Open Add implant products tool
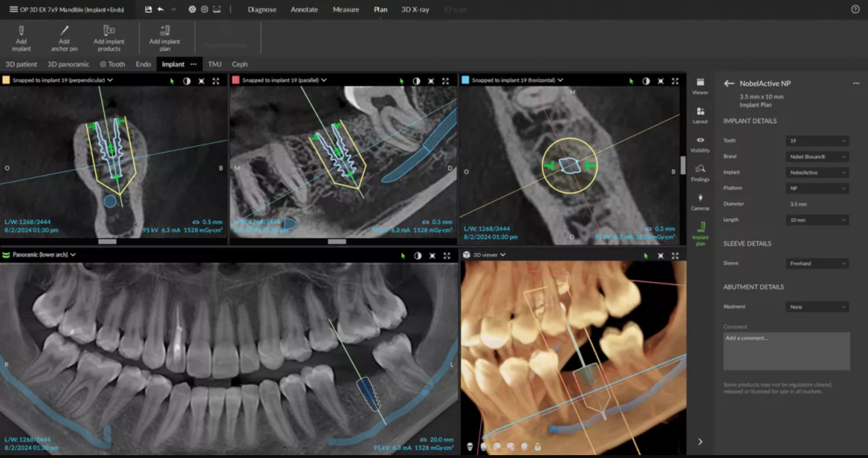 (x=108, y=38)
